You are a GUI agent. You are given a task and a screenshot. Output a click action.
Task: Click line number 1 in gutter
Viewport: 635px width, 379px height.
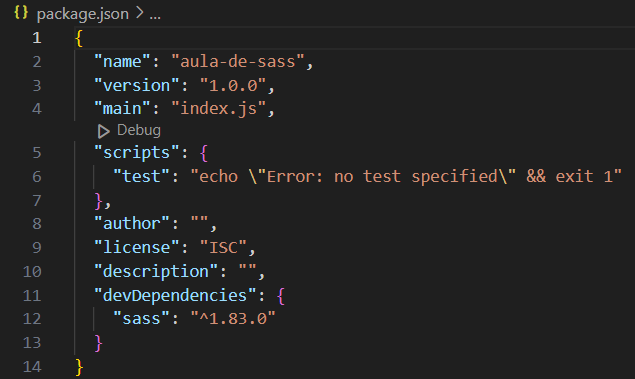36,38
